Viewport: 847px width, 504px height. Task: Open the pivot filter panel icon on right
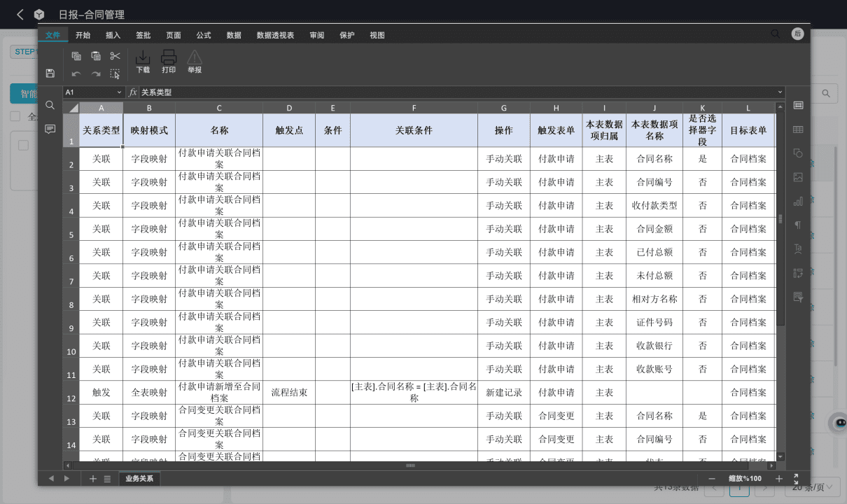click(798, 297)
